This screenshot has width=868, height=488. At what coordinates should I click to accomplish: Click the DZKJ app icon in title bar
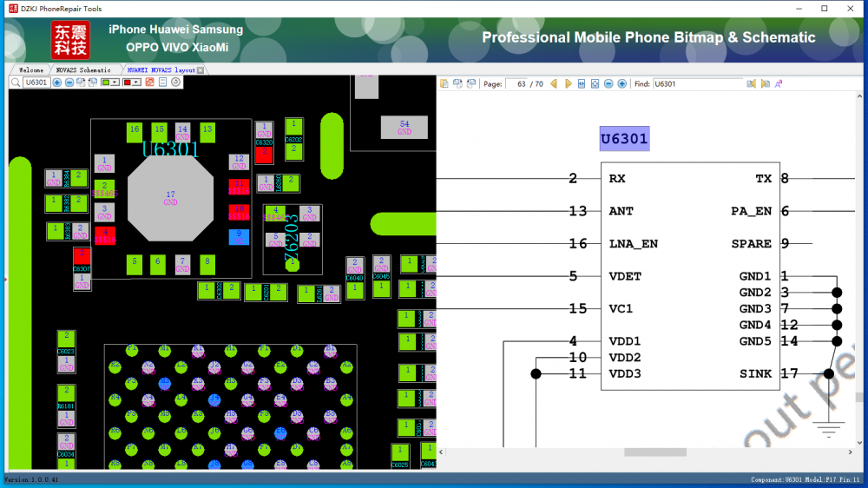13,9
